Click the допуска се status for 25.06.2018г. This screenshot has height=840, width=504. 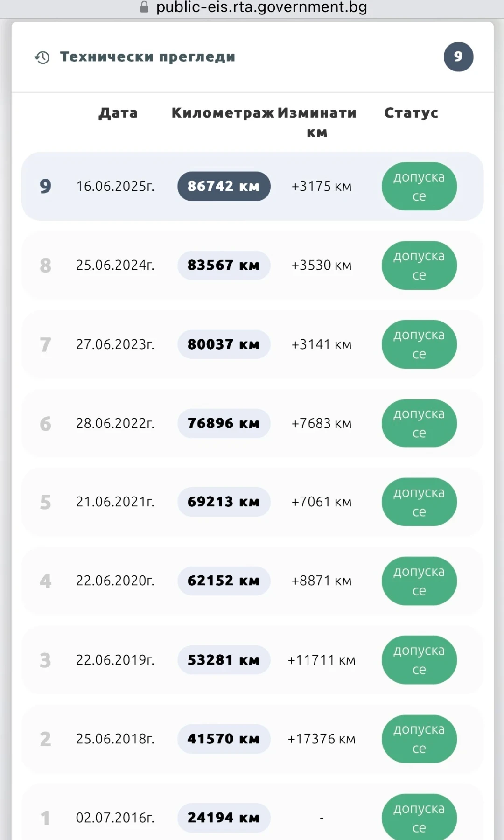tap(419, 739)
